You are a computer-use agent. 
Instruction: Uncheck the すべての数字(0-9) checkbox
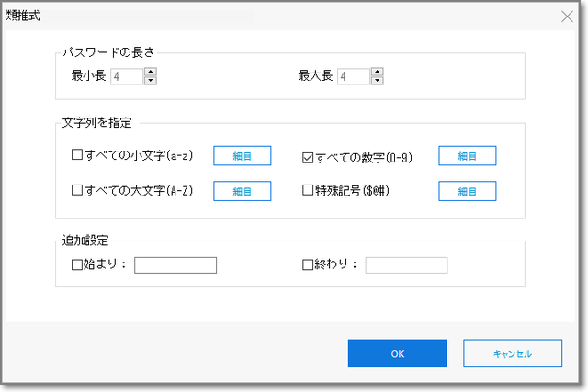308,157
